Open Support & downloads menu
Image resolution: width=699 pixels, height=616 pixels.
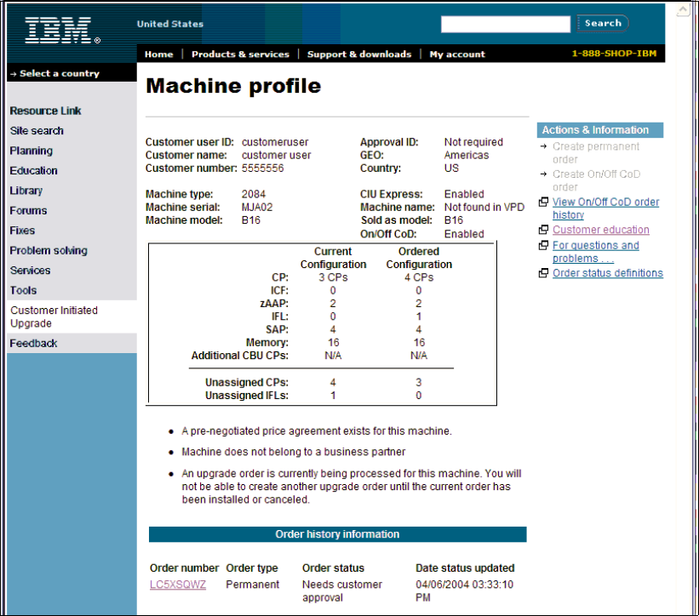click(x=359, y=54)
